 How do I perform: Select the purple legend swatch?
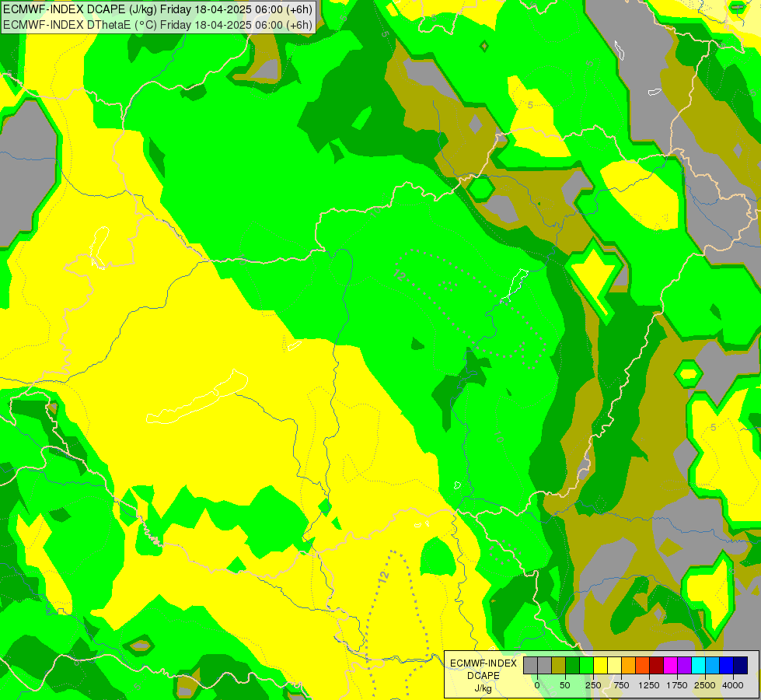[684, 665]
